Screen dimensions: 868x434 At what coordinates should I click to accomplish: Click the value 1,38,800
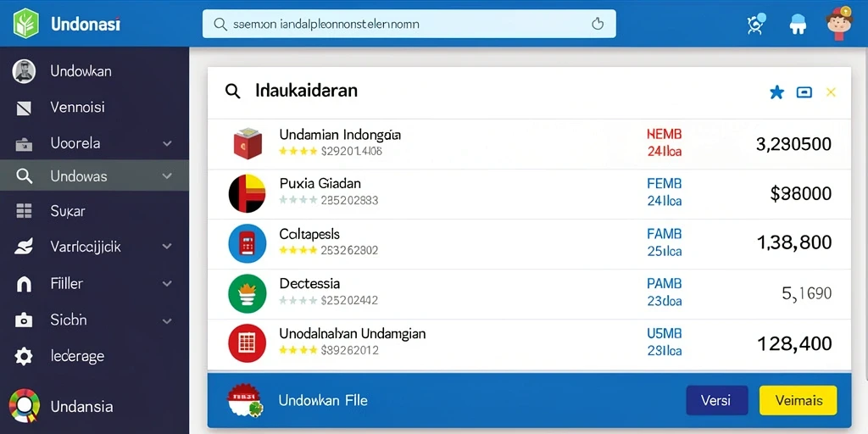tap(793, 242)
